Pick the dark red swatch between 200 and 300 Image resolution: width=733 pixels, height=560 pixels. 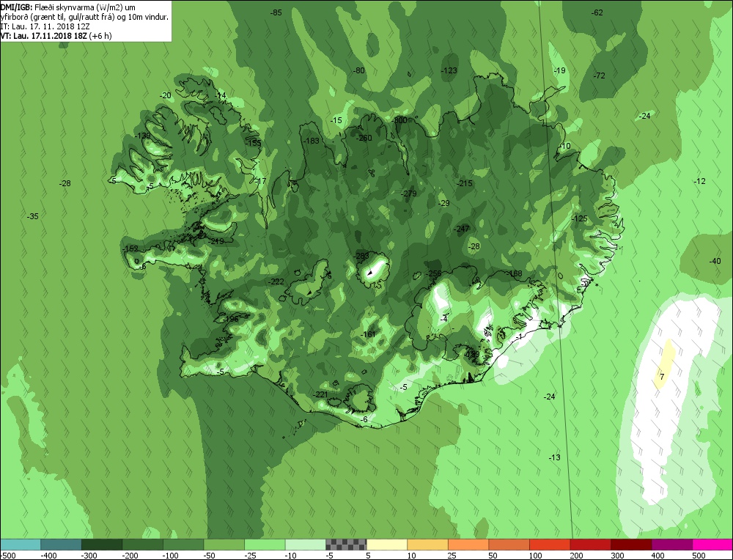coord(590,545)
